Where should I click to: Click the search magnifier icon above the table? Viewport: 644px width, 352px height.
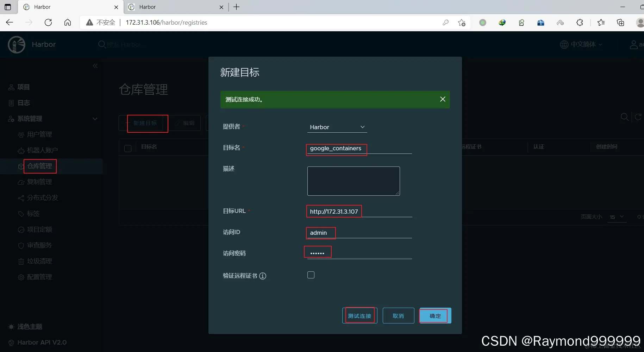(x=625, y=117)
